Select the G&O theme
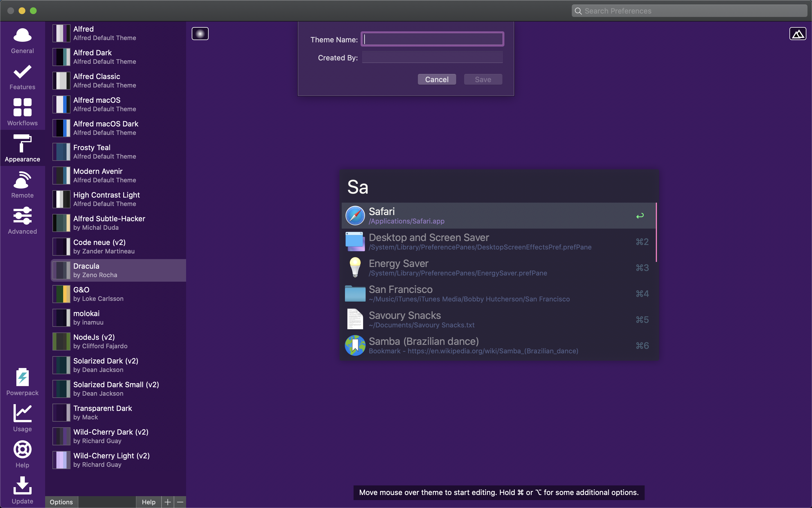The height and width of the screenshot is (508, 812). (x=118, y=294)
